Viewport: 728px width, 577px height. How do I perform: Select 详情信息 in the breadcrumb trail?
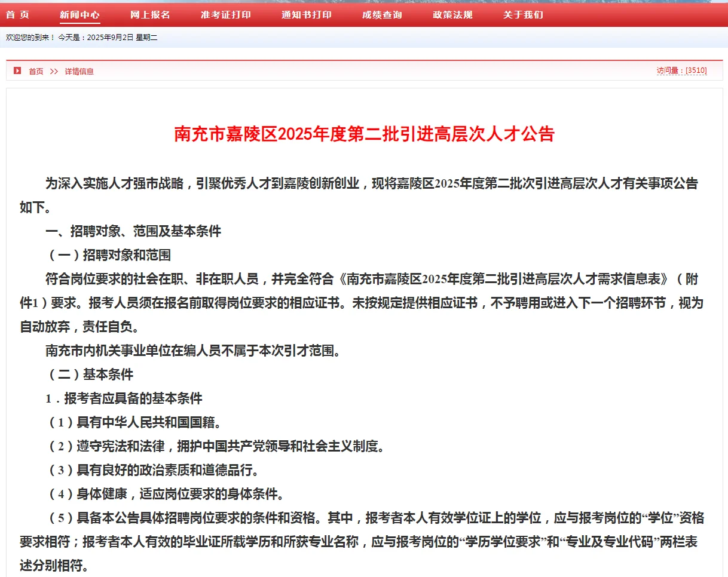(80, 70)
